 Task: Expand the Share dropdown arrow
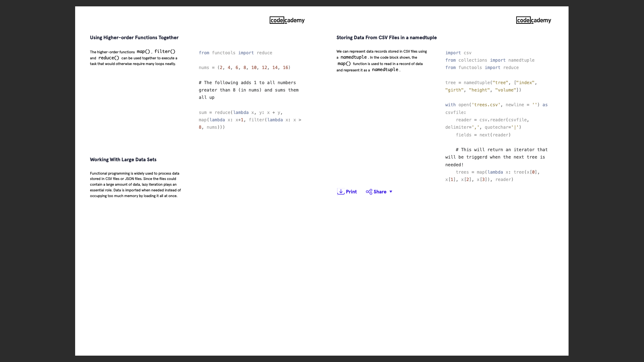click(391, 192)
